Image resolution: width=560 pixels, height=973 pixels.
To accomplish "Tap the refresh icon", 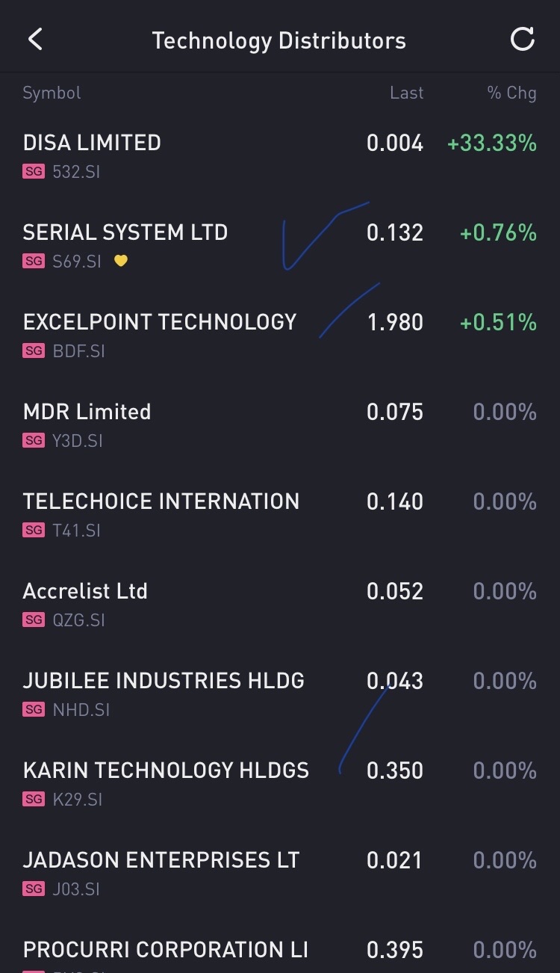I will point(523,40).
